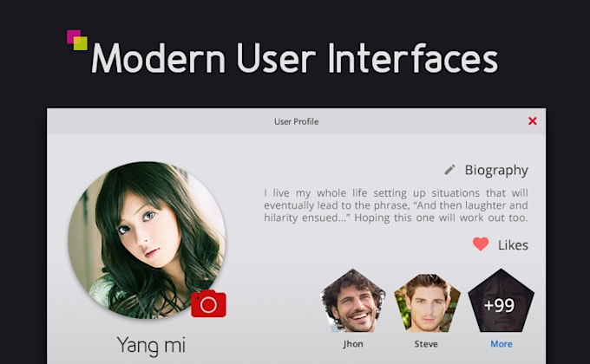Image resolution: width=590 pixels, height=364 pixels.
Task: Click the Jhon name label
Action: pos(353,344)
